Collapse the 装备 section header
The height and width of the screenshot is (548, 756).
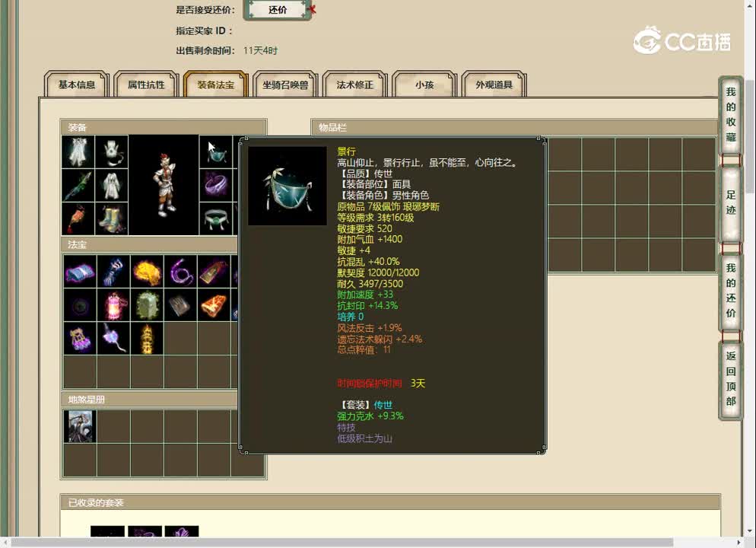pyautogui.click(x=164, y=126)
